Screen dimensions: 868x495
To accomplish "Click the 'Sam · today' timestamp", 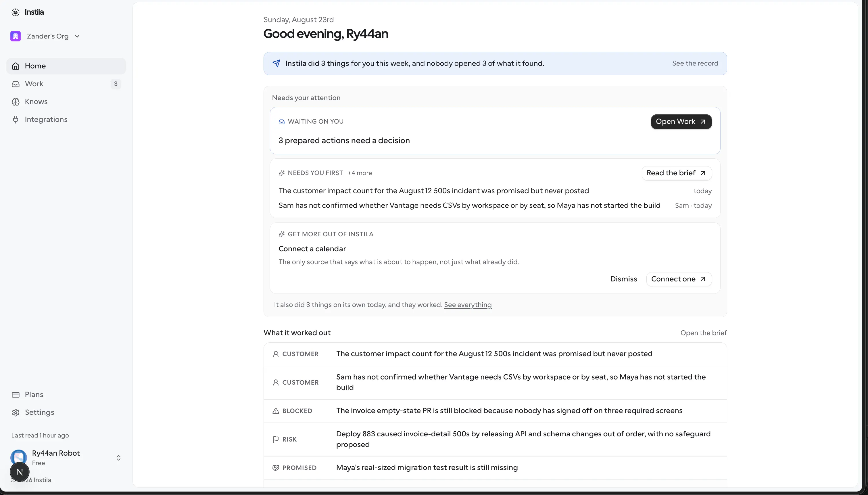I will [693, 206].
